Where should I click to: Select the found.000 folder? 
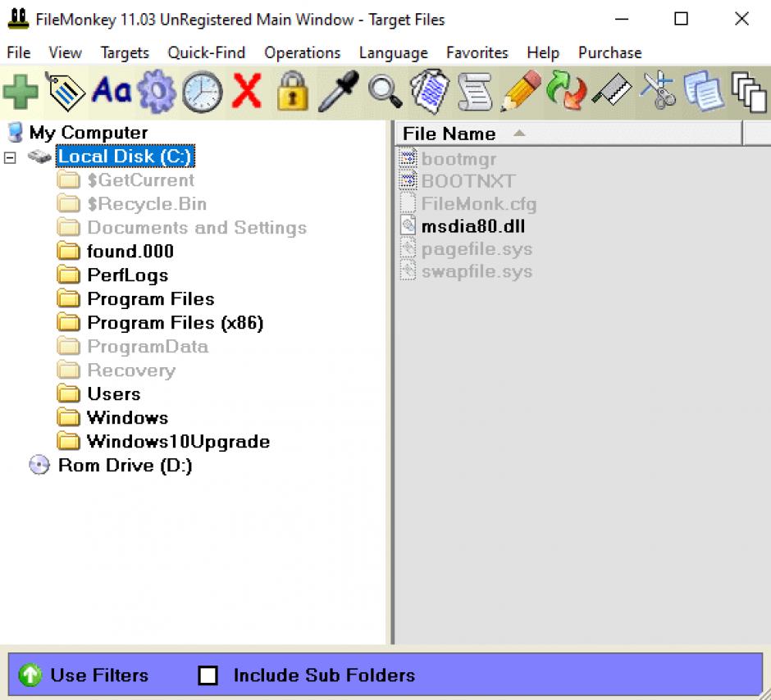pyautogui.click(x=130, y=251)
